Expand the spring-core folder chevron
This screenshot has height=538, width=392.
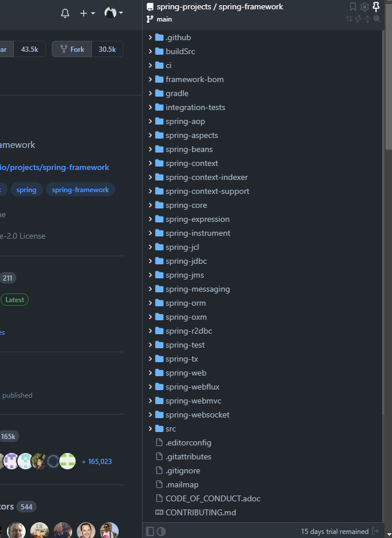[x=150, y=205]
